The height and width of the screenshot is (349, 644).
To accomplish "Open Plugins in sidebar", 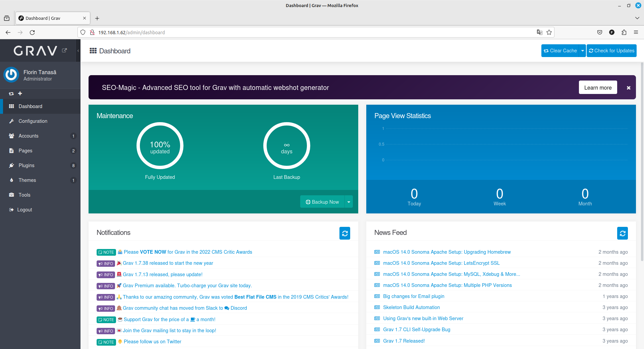I will click(40, 165).
